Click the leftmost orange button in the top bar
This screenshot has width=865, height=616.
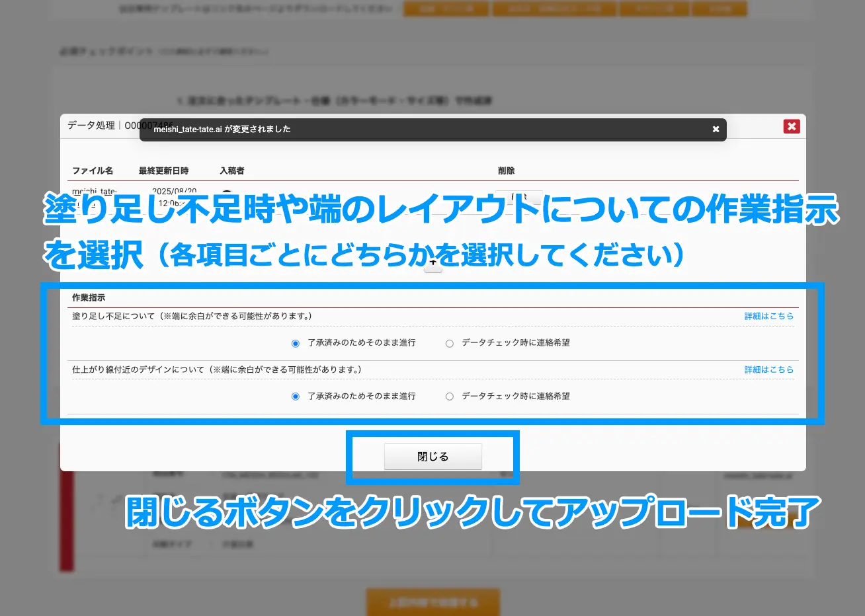point(446,9)
